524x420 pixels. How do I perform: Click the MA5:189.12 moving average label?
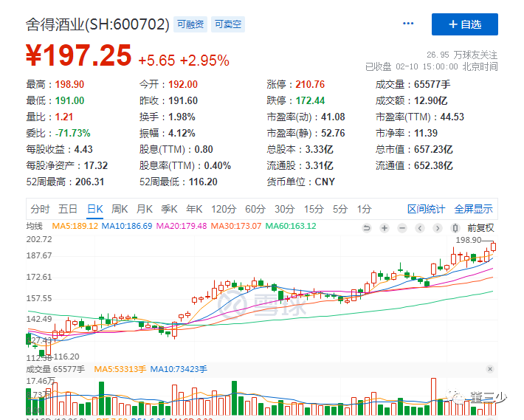point(75,226)
